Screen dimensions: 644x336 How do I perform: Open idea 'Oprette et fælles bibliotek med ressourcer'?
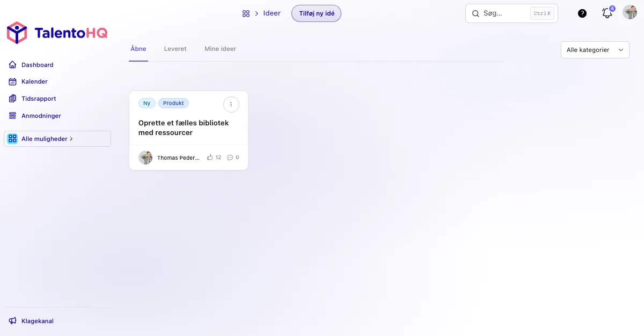point(184,128)
